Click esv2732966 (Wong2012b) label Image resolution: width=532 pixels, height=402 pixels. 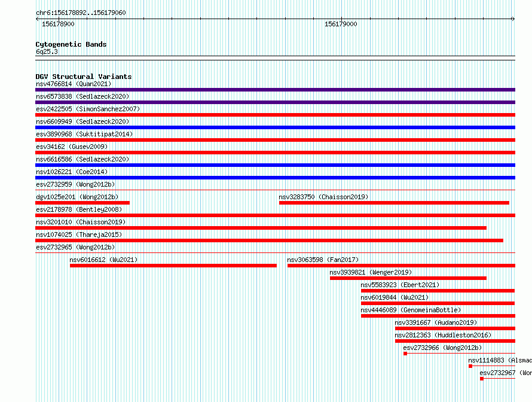pyautogui.click(x=442, y=348)
